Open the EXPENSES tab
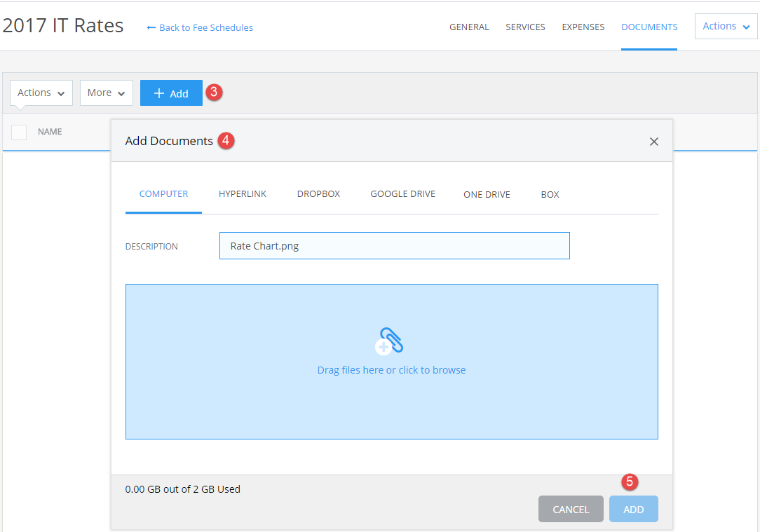Screen dimensions: 760x532 click(583, 27)
